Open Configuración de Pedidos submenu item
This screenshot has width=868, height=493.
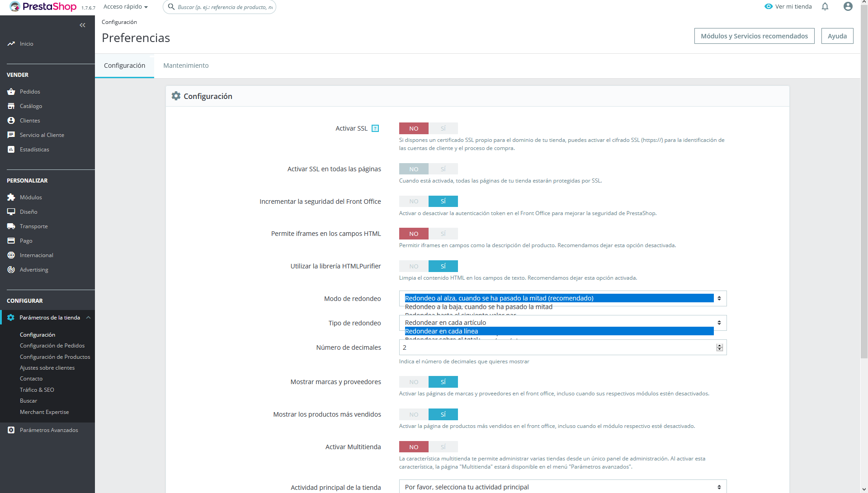(52, 346)
